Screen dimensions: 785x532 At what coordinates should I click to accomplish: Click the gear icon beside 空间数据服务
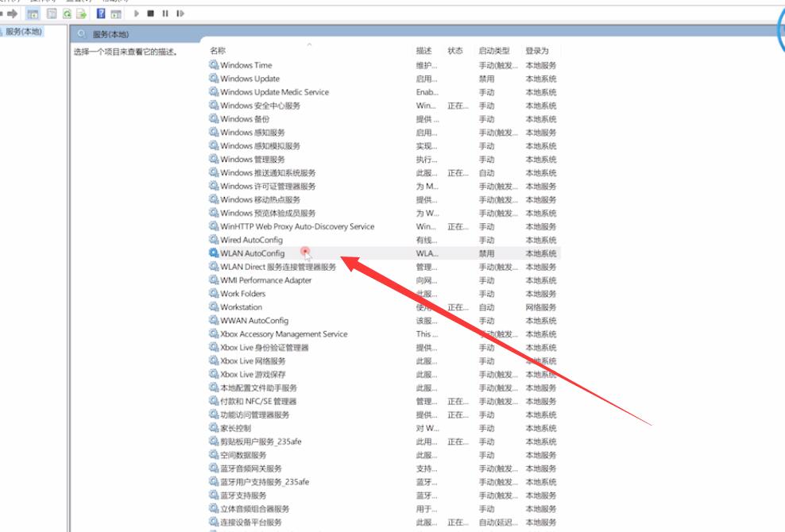[214, 454]
